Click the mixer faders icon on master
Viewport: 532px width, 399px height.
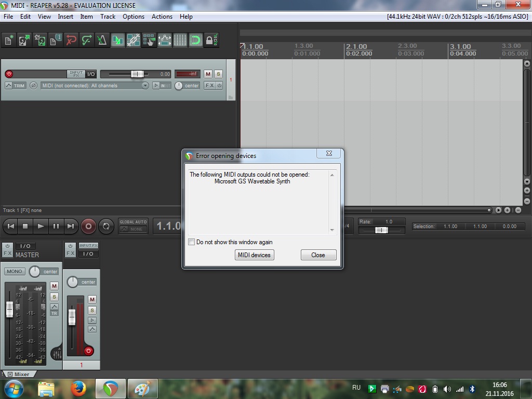click(57, 354)
